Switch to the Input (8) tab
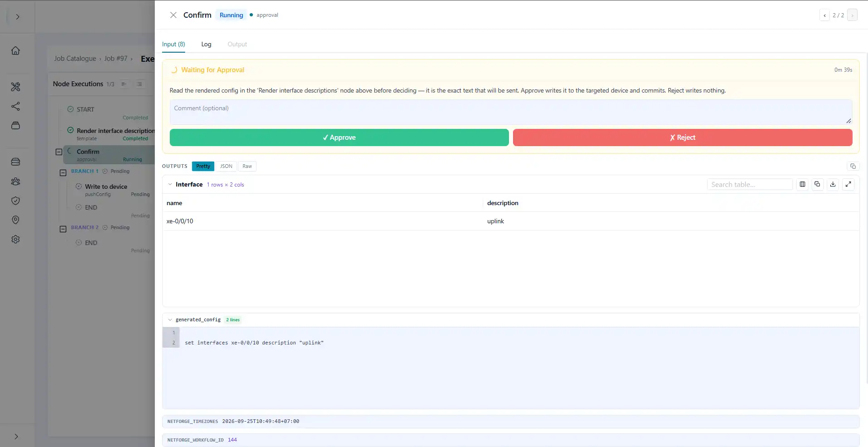This screenshot has height=447, width=868. tap(173, 44)
